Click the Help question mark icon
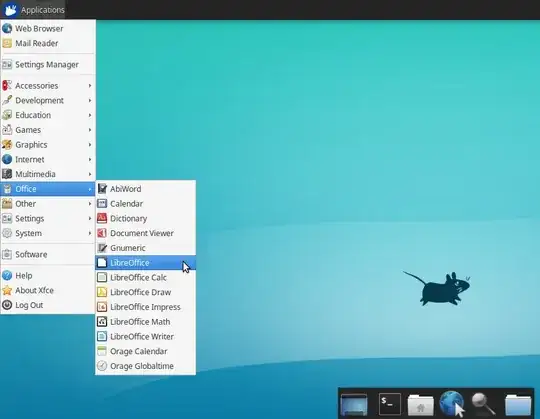Screen dimensions: 540x419 click(7, 275)
